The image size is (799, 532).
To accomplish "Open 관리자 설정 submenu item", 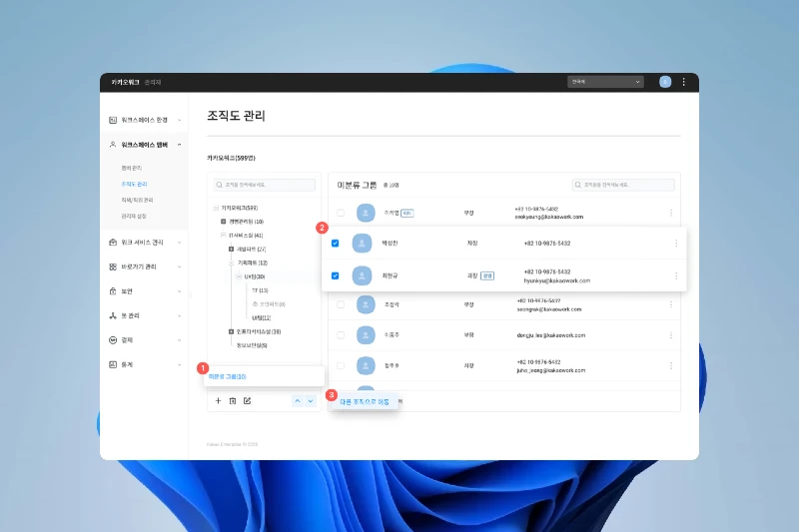I will [x=134, y=217].
